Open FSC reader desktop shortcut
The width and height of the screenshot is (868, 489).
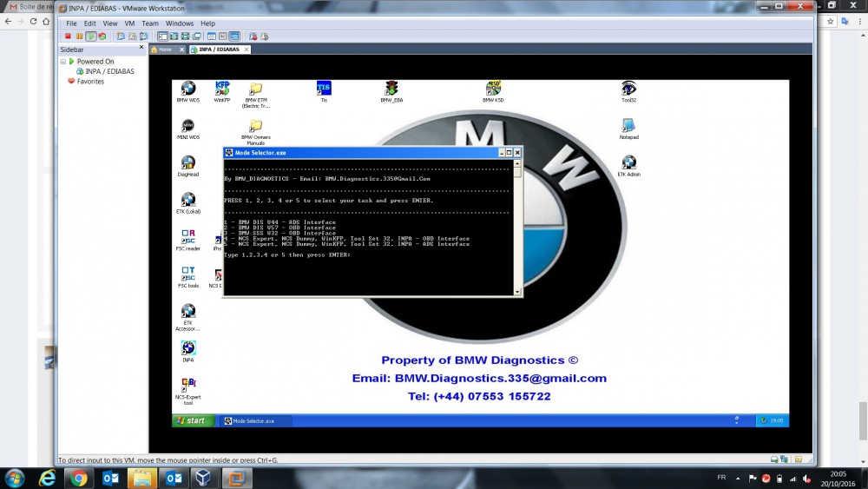(x=188, y=241)
